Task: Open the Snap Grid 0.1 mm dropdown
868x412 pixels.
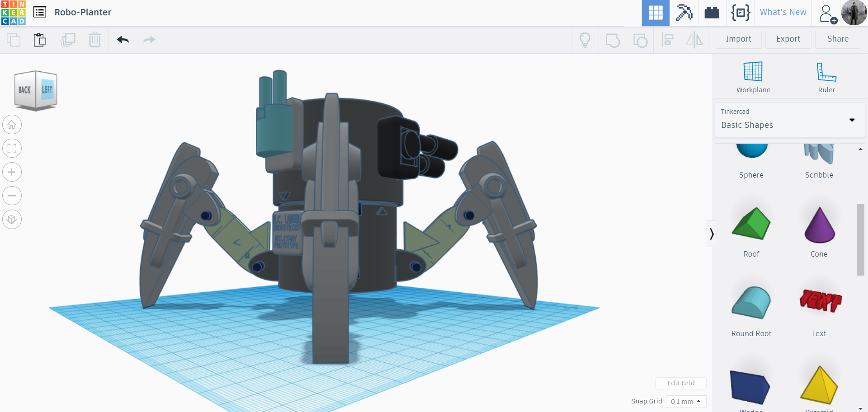Action: [686, 401]
